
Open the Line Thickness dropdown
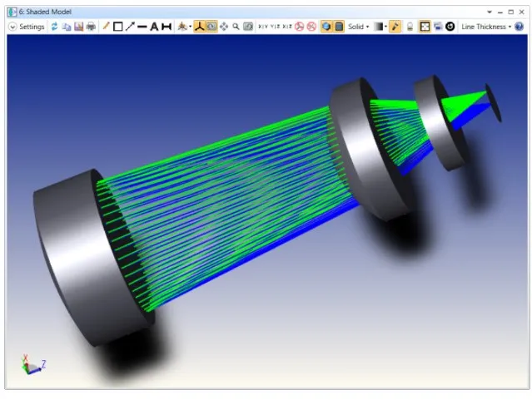click(486, 27)
